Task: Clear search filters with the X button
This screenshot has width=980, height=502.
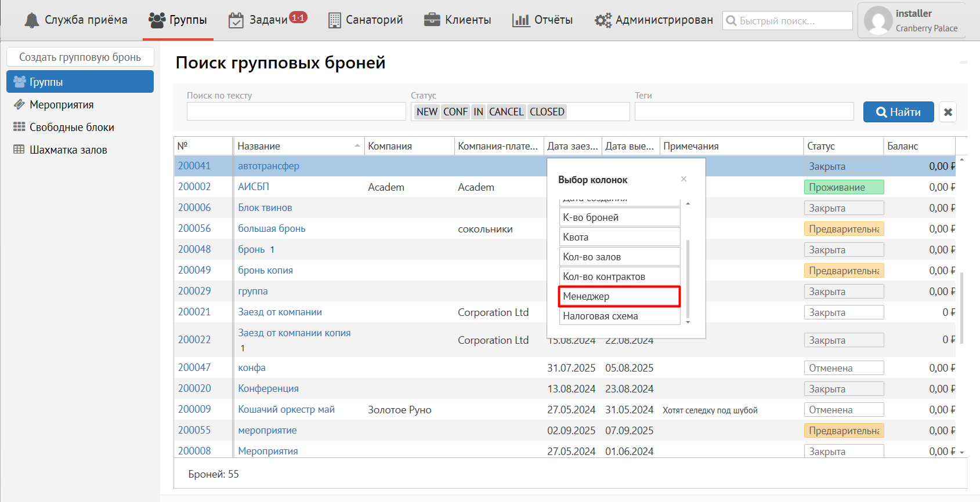Action: click(948, 112)
